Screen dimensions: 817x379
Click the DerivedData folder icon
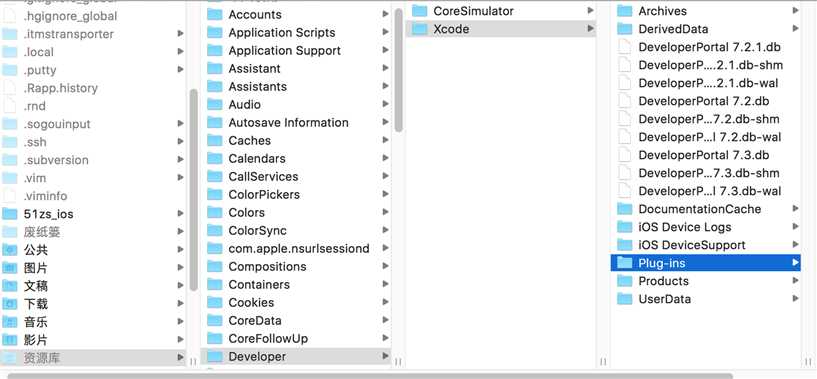tap(625, 29)
